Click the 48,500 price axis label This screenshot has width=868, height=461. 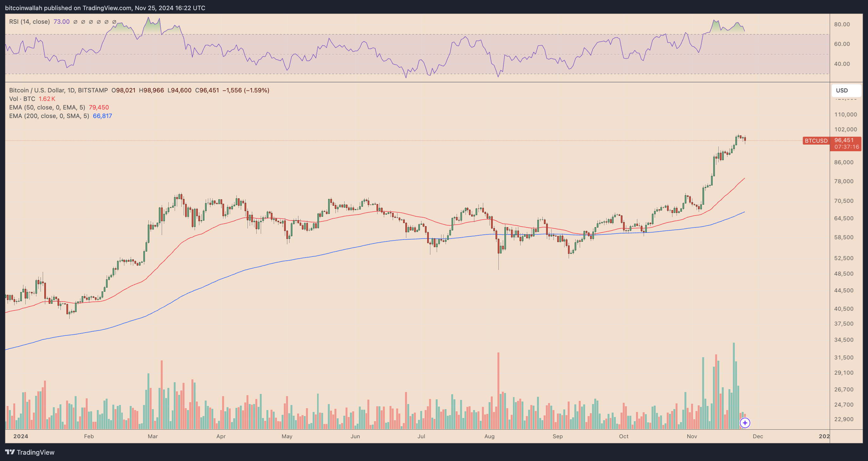[x=844, y=274]
